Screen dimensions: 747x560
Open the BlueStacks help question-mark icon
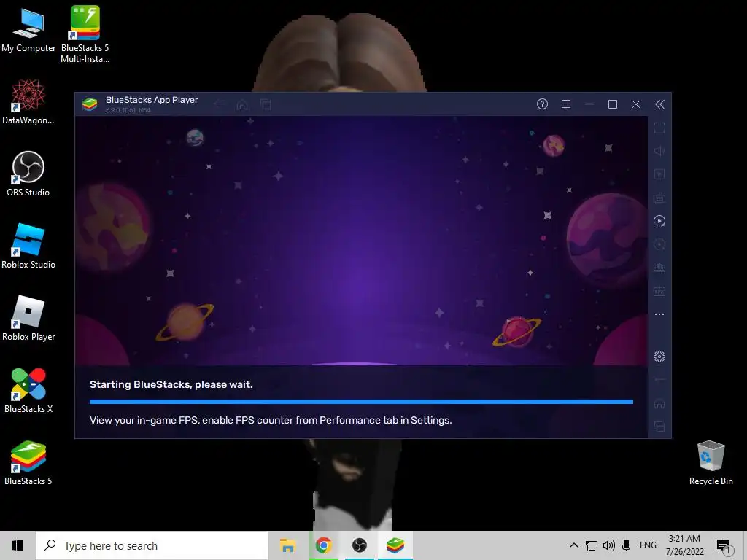point(542,104)
